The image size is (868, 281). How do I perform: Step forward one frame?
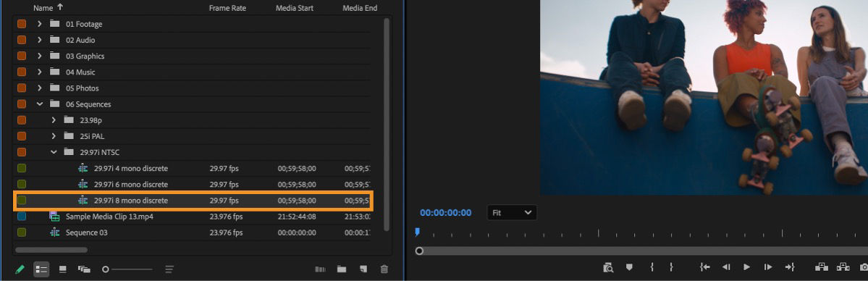pyautogui.click(x=768, y=267)
